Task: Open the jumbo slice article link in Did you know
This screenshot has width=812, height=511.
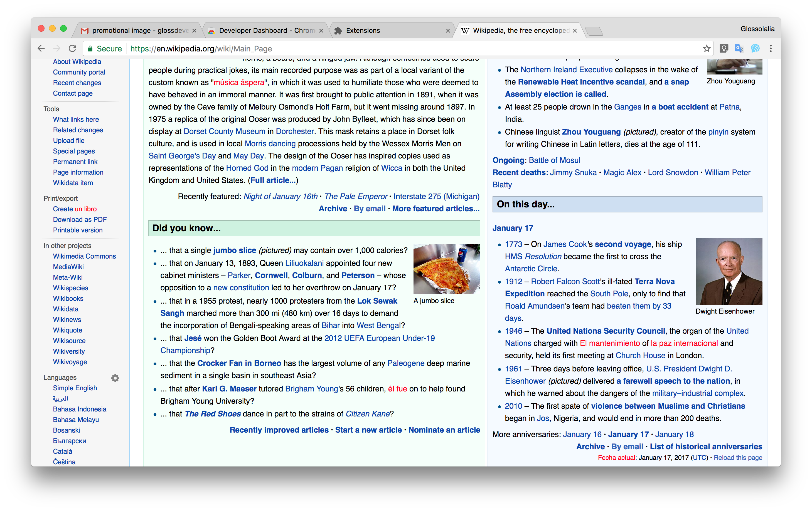Action: (x=235, y=250)
